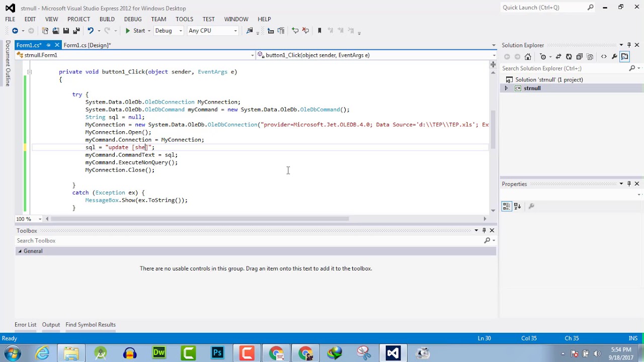The width and height of the screenshot is (644, 362).
Task: Click the editor vertical scrollbar down arrow
Action: (x=493, y=210)
